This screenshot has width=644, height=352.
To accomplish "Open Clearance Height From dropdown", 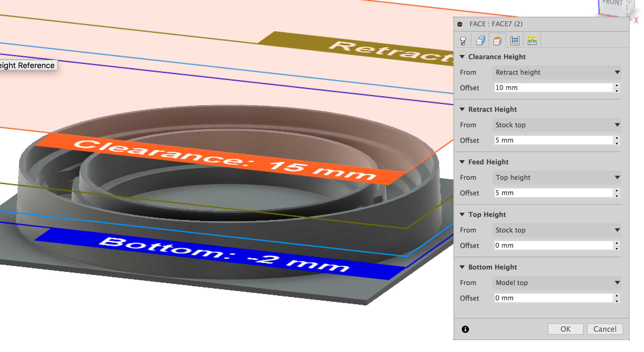I will tap(556, 72).
